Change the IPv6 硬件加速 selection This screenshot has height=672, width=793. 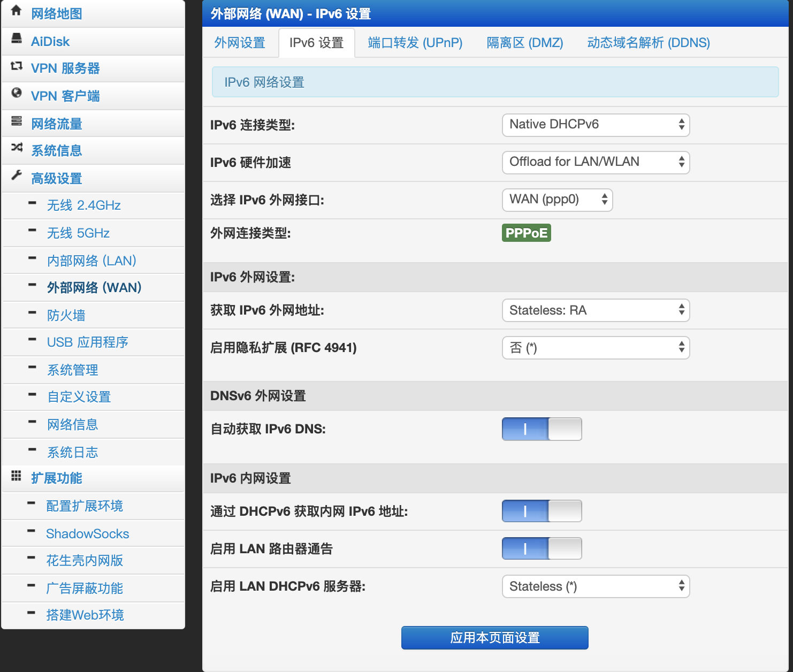click(x=595, y=162)
